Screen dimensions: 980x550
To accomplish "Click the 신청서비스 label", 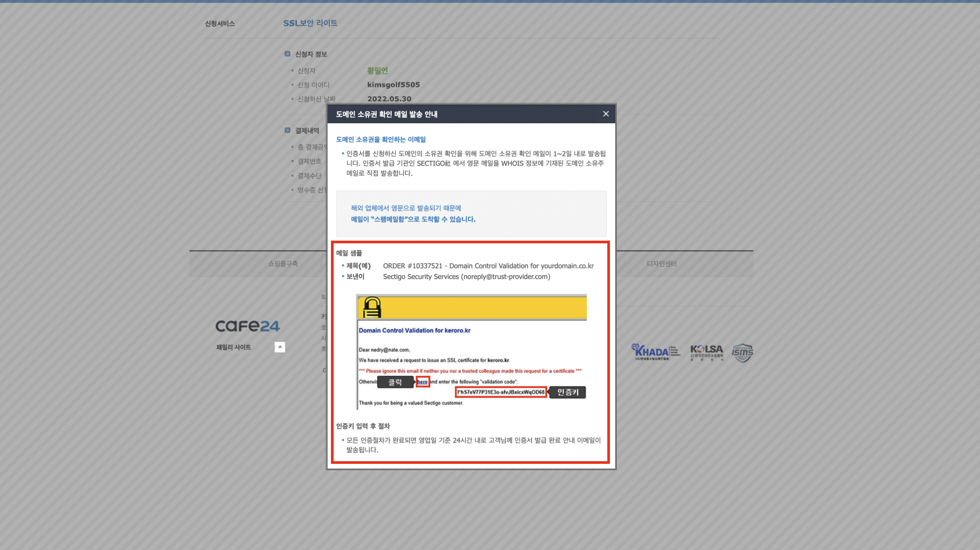I will [220, 24].
